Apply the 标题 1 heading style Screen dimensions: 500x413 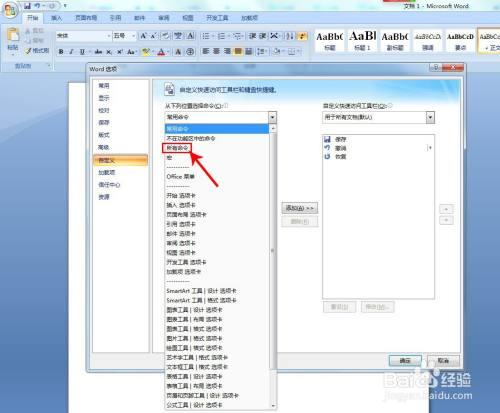362,40
